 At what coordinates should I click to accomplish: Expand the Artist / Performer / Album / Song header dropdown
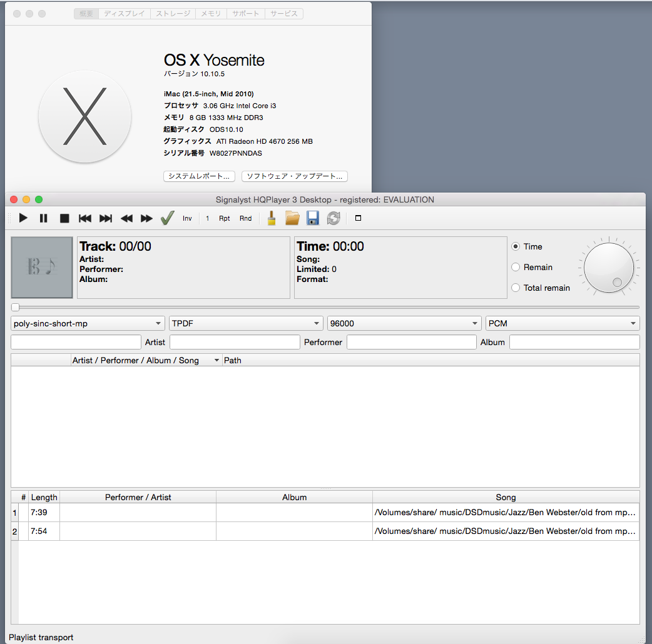tap(216, 360)
